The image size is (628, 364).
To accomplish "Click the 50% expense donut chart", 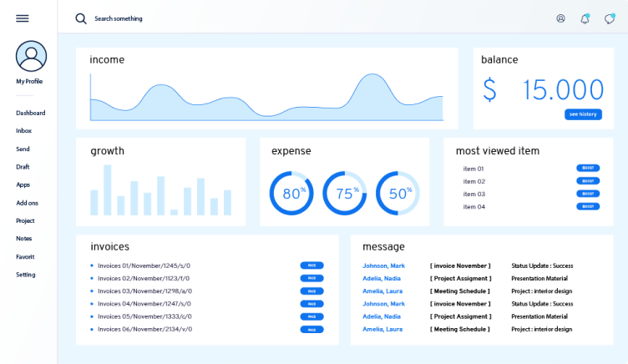I will click(x=398, y=194).
